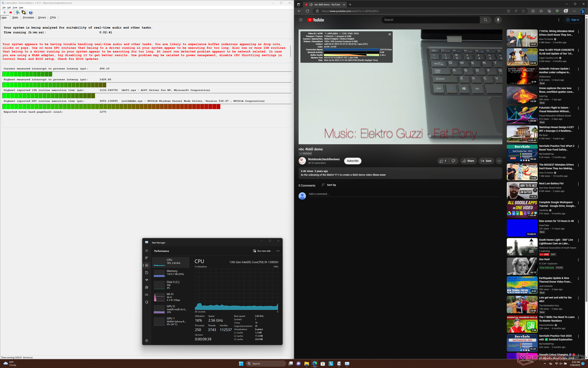
Task: Close the Stats for nerds overlay
Action: tap(390, 34)
